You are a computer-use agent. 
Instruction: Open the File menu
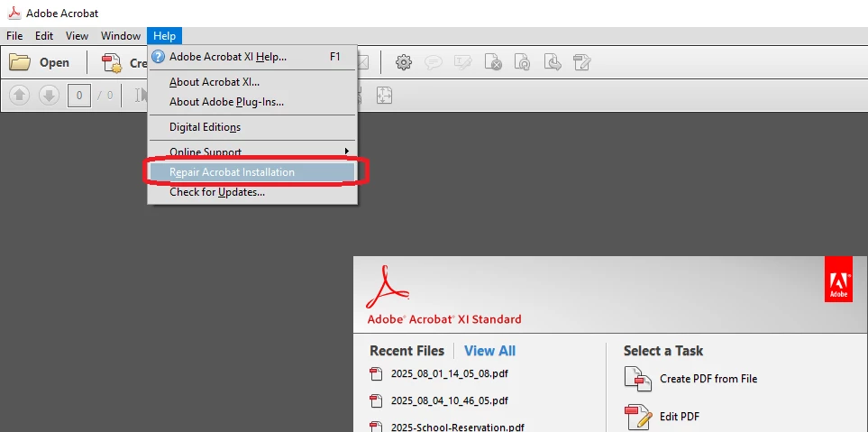pos(14,36)
